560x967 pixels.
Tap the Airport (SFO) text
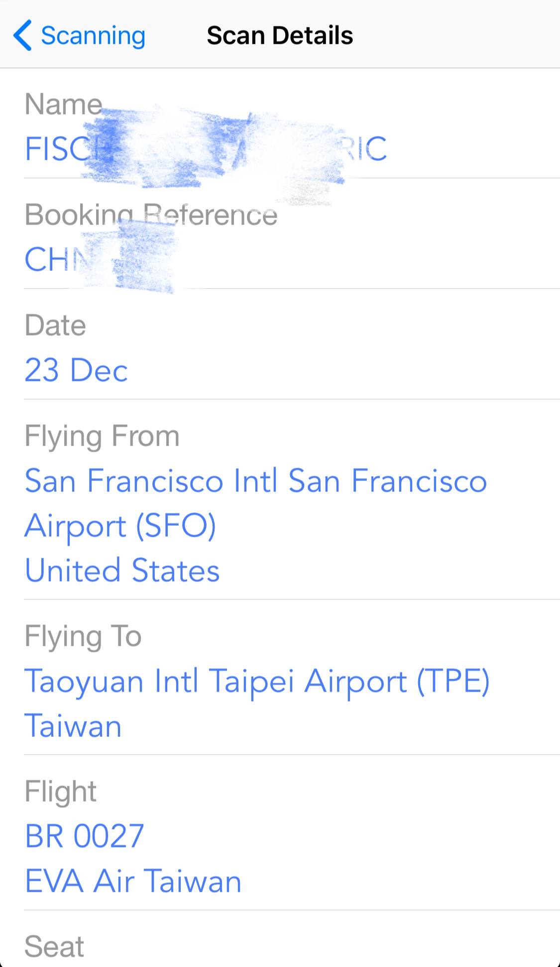[x=120, y=526]
